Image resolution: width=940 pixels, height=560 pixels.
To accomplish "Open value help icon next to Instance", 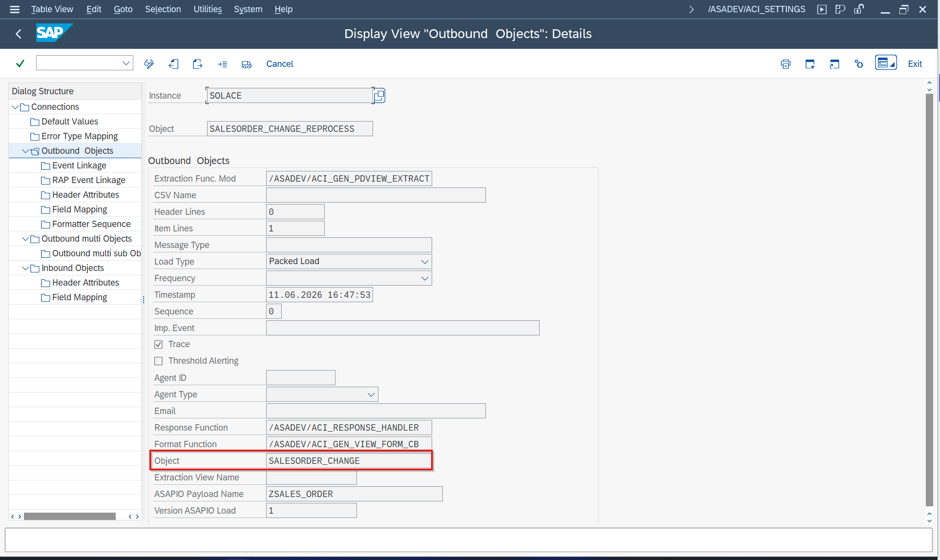I will (x=379, y=96).
